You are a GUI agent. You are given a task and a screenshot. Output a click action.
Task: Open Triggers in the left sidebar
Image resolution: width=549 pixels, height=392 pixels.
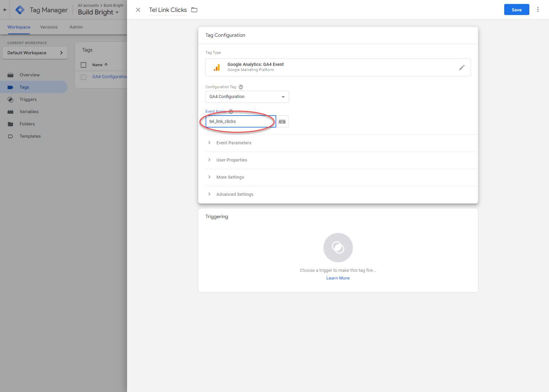tap(28, 99)
